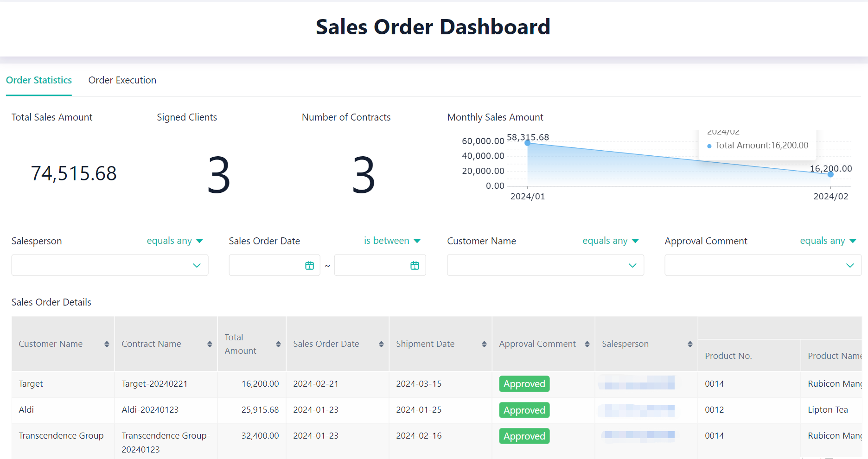Click the Customer Name column sort icon

pyautogui.click(x=107, y=344)
